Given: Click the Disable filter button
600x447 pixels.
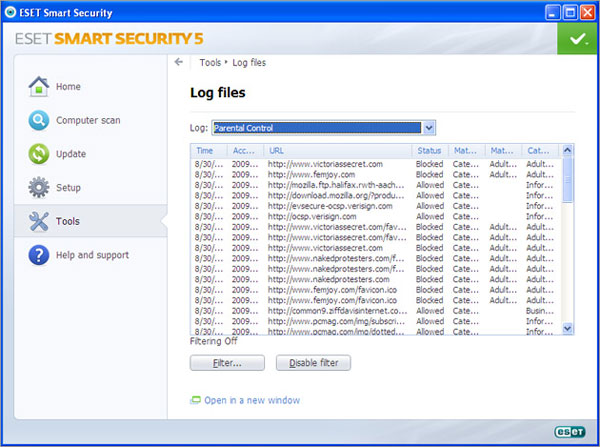Looking at the screenshot, I should (x=313, y=363).
